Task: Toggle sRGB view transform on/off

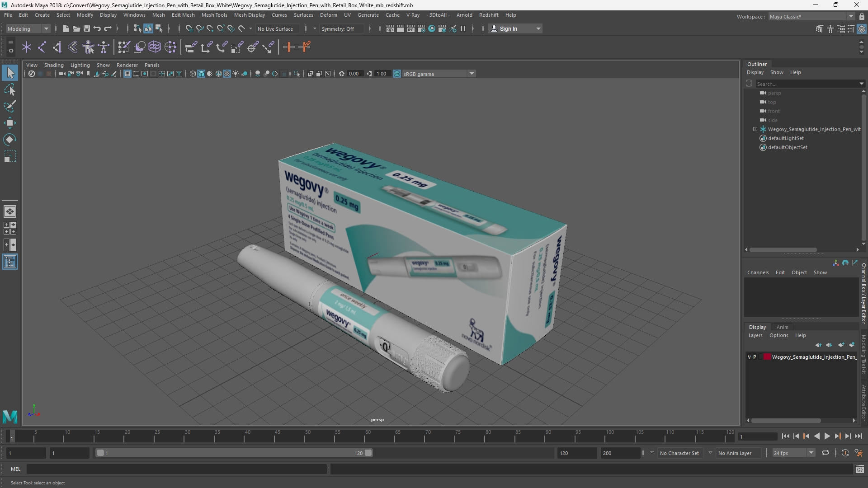Action: point(397,74)
